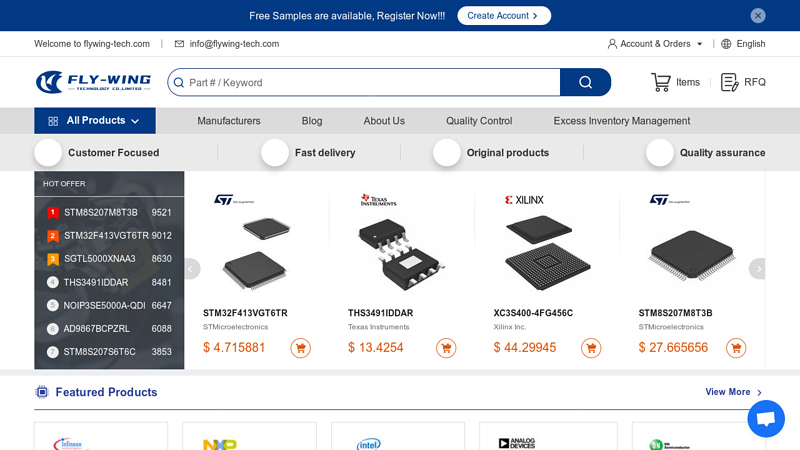Screen dimensions: 800x450
Task: Click the Texas Instruments manufacturer text
Action: click(x=379, y=327)
